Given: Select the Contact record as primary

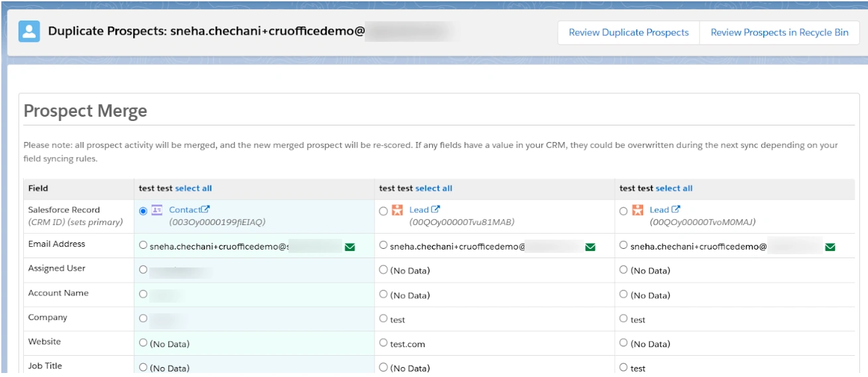Looking at the screenshot, I should pyautogui.click(x=143, y=210).
